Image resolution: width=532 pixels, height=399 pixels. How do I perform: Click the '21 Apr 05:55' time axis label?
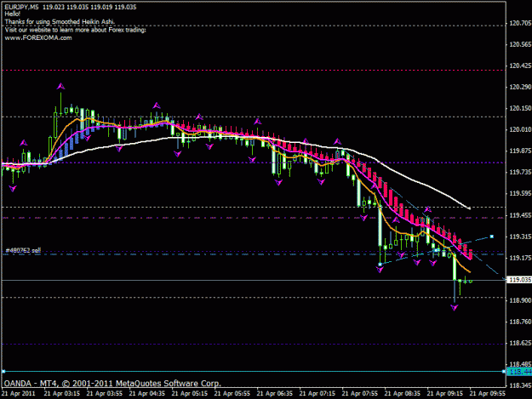(x=232, y=394)
